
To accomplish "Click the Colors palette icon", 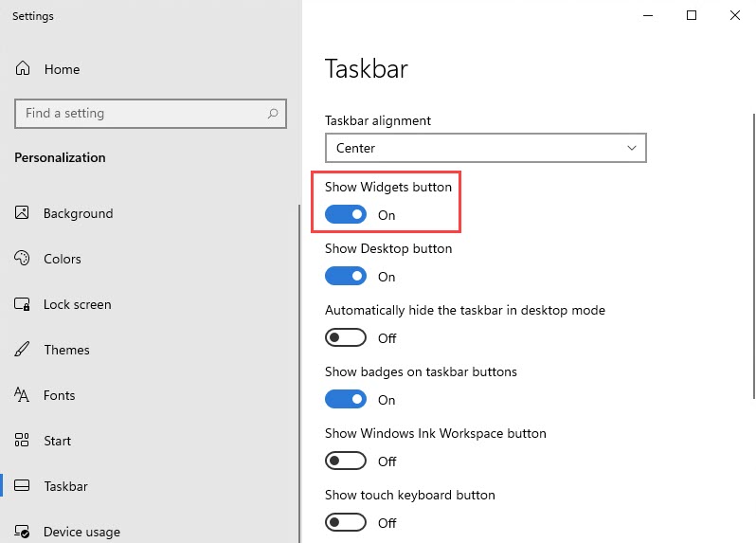I will (x=22, y=258).
